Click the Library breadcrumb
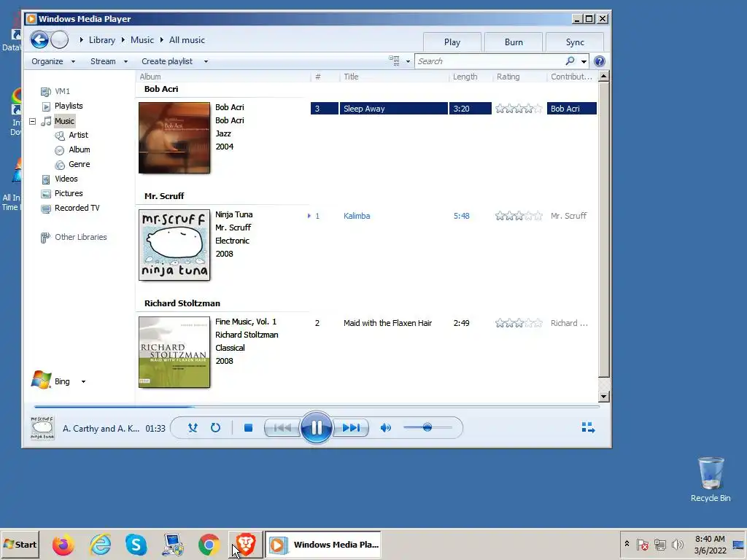This screenshot has width=747, height=560. coord(102,40)
